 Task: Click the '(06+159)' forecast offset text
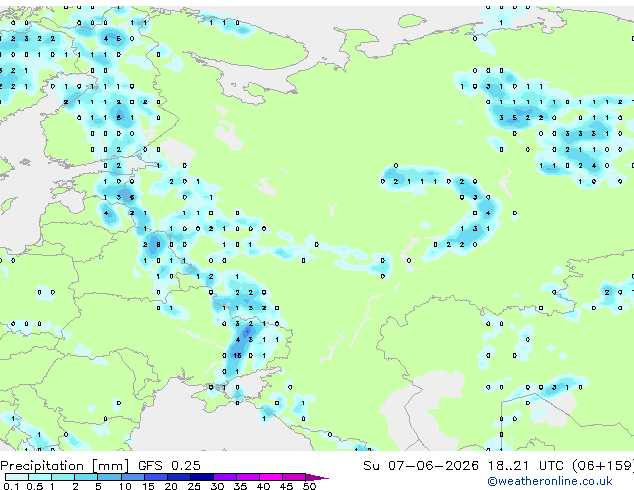coord(603,466)
